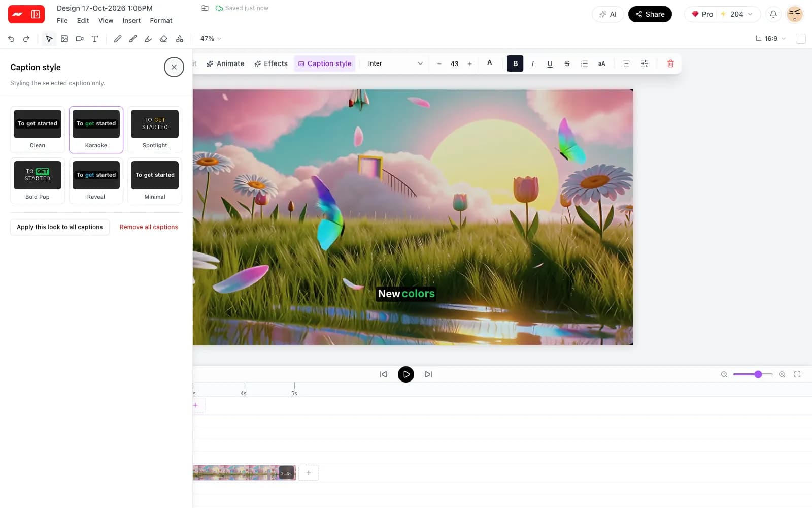Toggle bold formatting
This screenshot has height=508, width=812.
(x=515, y=63)
